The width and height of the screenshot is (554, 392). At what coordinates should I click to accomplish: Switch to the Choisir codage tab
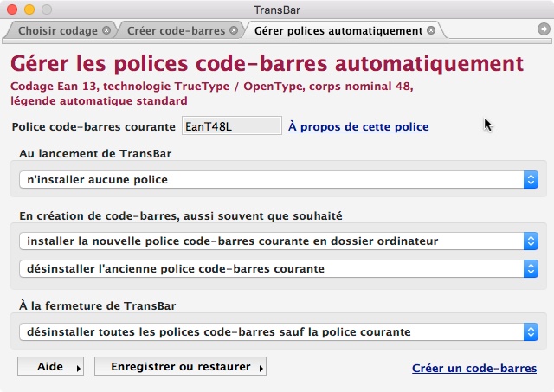(x=57, y=30)
